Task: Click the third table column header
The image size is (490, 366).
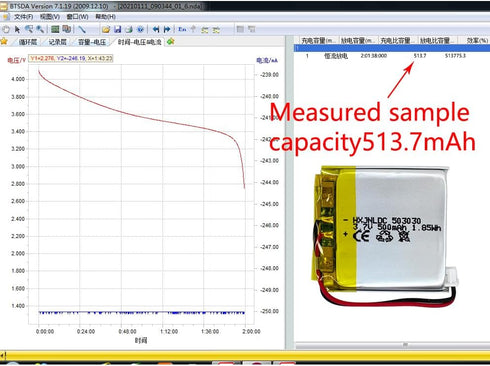Action: click(x=398, y=40)
